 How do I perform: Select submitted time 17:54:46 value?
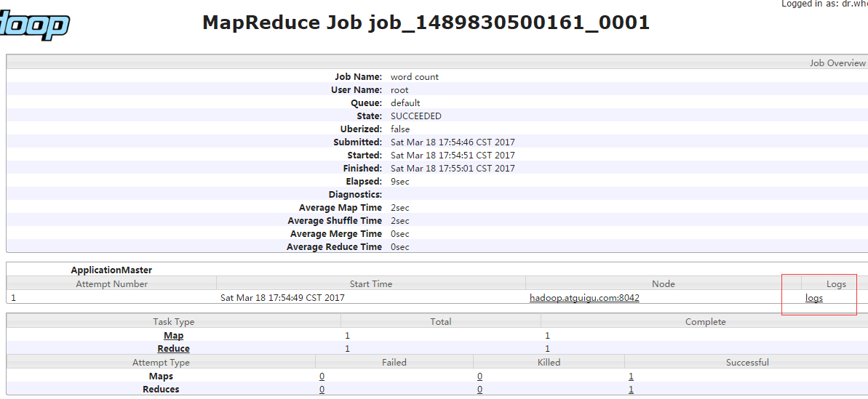click(x=453, y=142)
